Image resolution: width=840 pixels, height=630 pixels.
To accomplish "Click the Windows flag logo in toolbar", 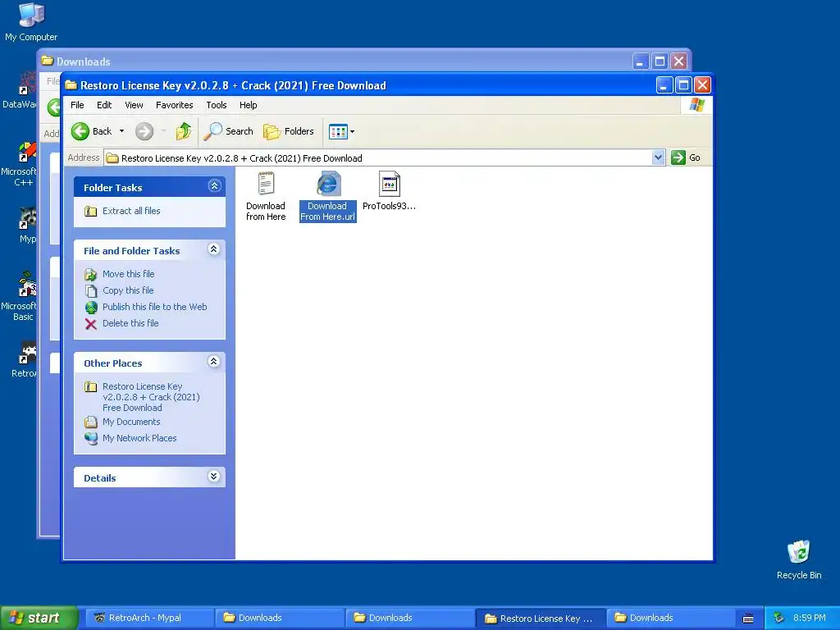I will [x=697, y=105].
